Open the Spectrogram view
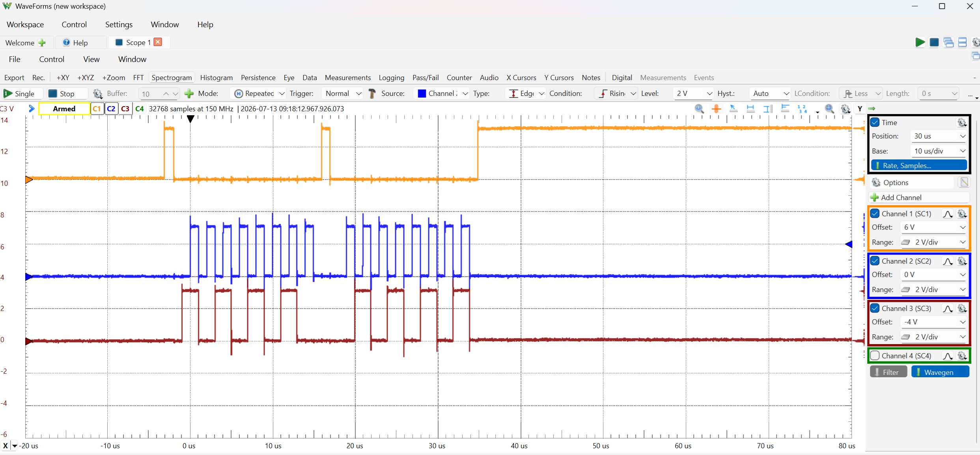Viewport: 980px width, 455px height. tap(172, 78)
